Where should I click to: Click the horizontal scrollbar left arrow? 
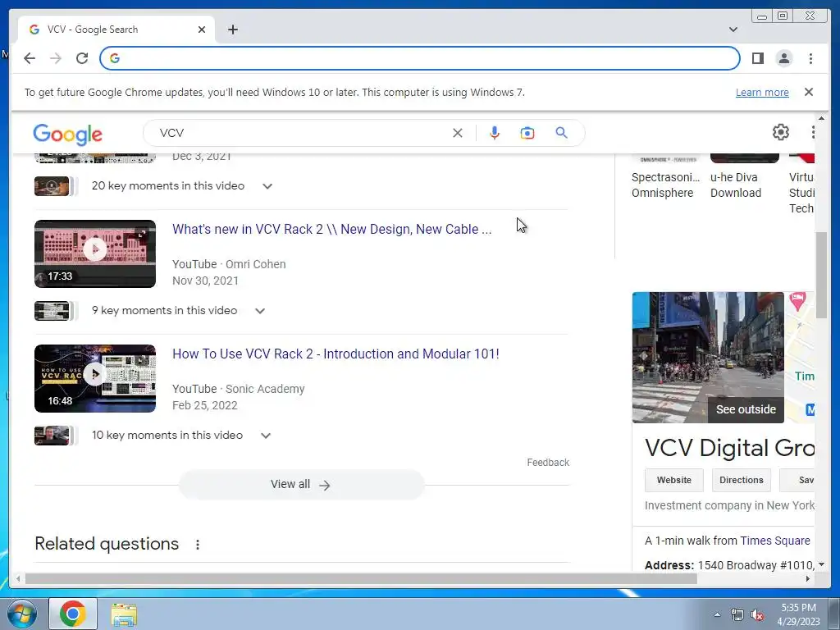pos(18,578)
